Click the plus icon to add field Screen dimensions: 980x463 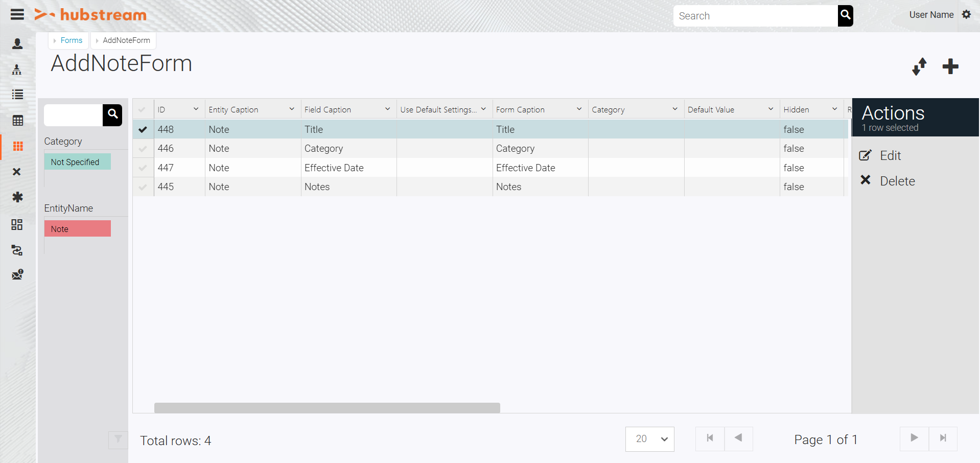coord(950,66)
